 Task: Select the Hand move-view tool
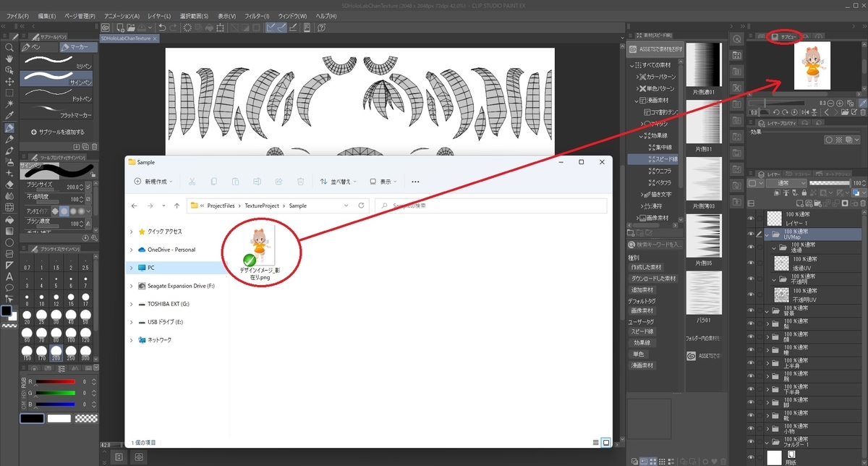point(9,59)
